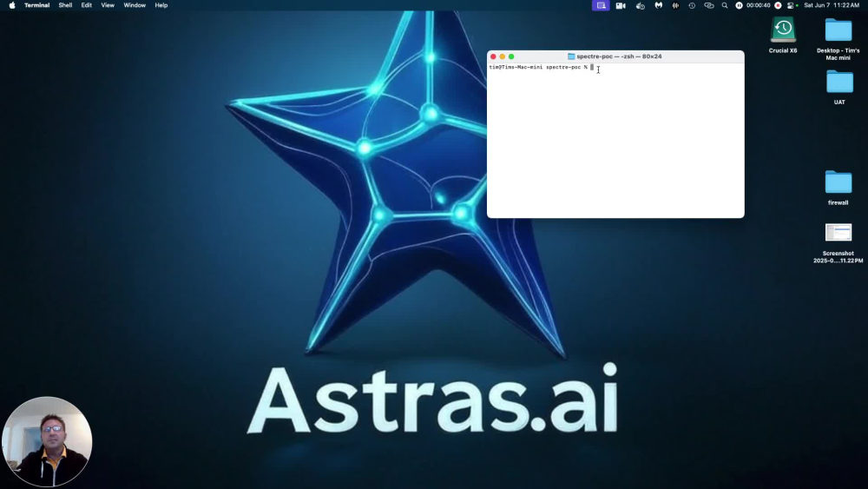Click the linked-rings menu bar icon

click(709, 5)
